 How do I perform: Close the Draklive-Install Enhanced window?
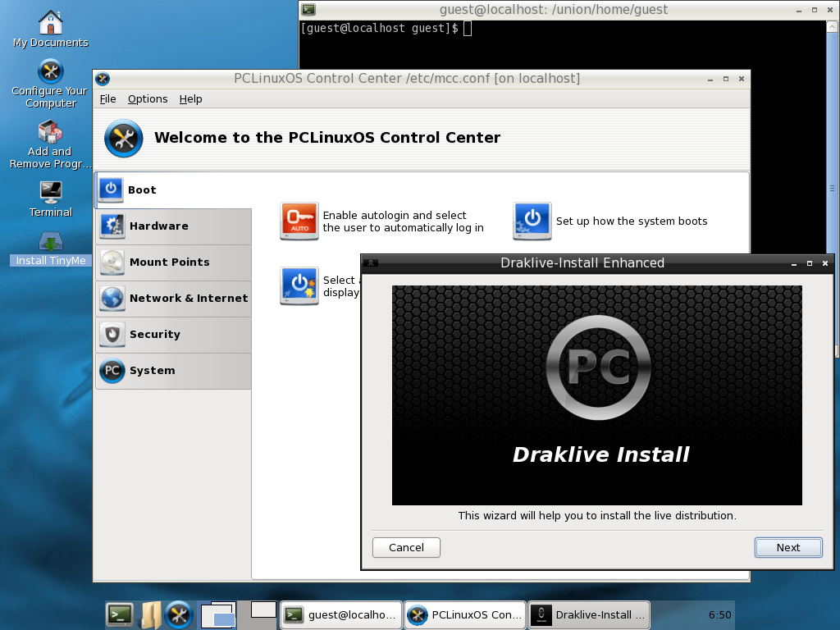coord(825,263)
